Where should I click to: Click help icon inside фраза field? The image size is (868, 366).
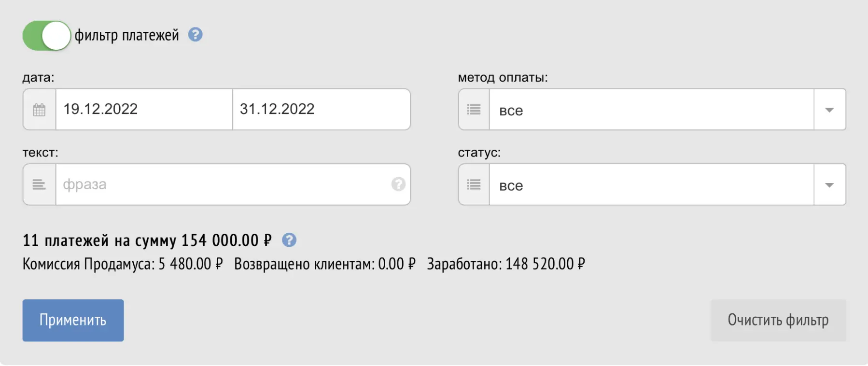tap(398, 184)
